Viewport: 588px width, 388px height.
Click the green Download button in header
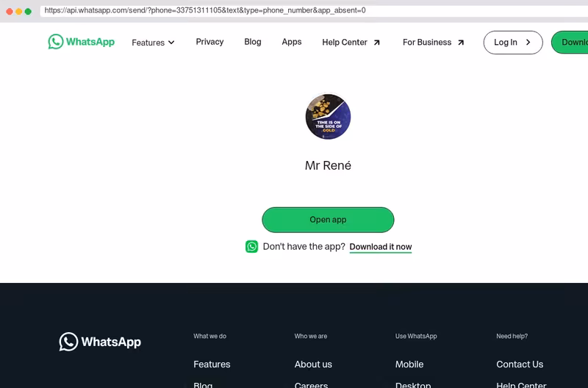[570, 43]
